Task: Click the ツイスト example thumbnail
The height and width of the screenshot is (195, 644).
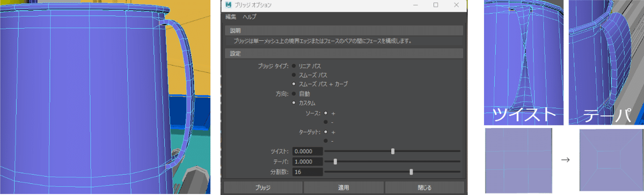Action: 524,62
